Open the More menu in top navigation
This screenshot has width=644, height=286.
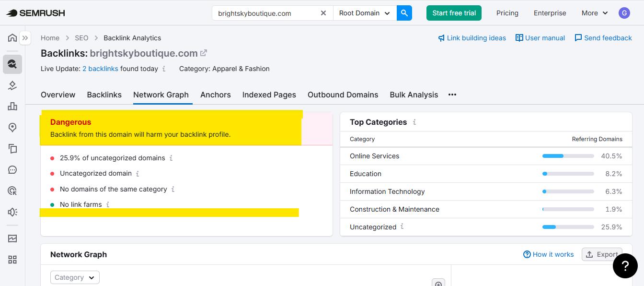(x=594, y=13)
